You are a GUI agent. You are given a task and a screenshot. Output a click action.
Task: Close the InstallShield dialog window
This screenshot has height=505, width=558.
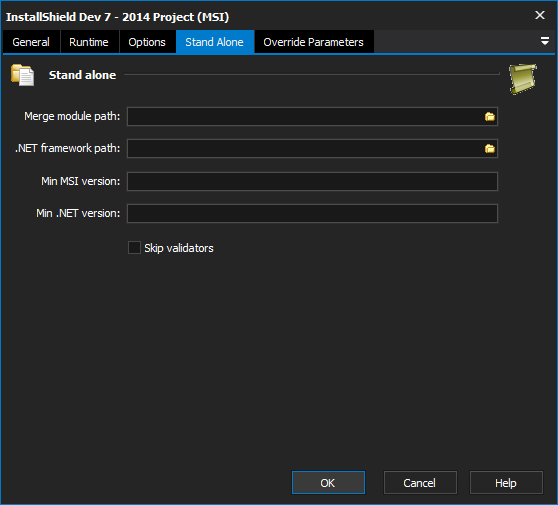coord(539,15)
